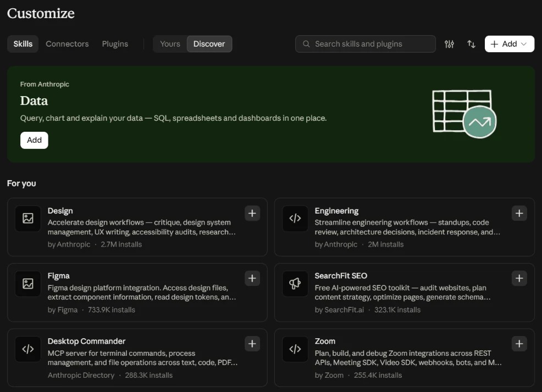Add the Data plugin from Anthropic banner

(34, 140)
